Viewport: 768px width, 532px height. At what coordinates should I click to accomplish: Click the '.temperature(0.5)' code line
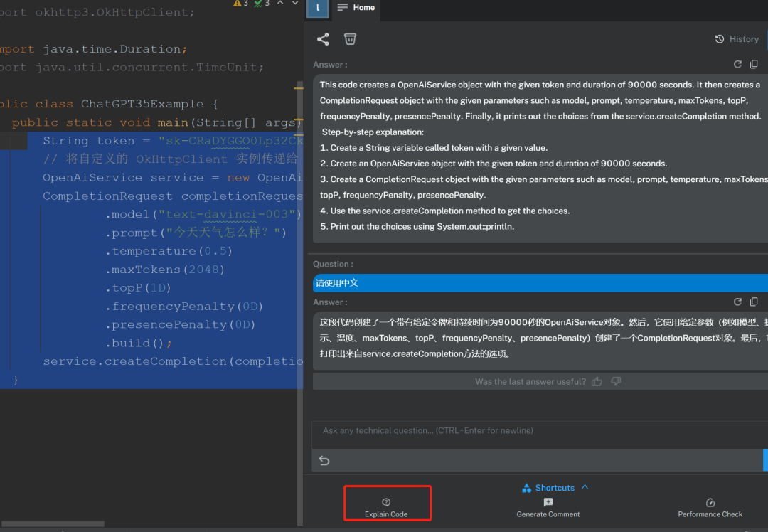click(x=169, y=251)
